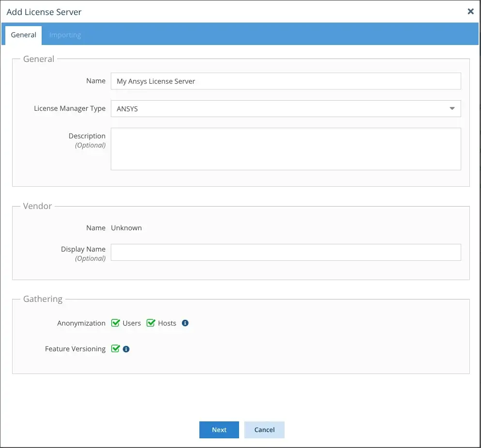Click the dropdown arrow on License Manager Type
Image resolution: width=481 pixels, height=448 pixels.
[x=452, y=108]
